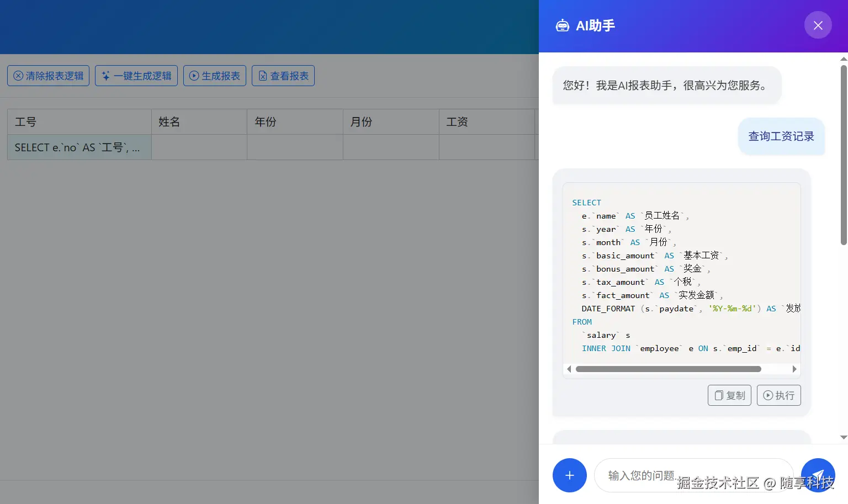Click the AI助手 robot icon

562,25
